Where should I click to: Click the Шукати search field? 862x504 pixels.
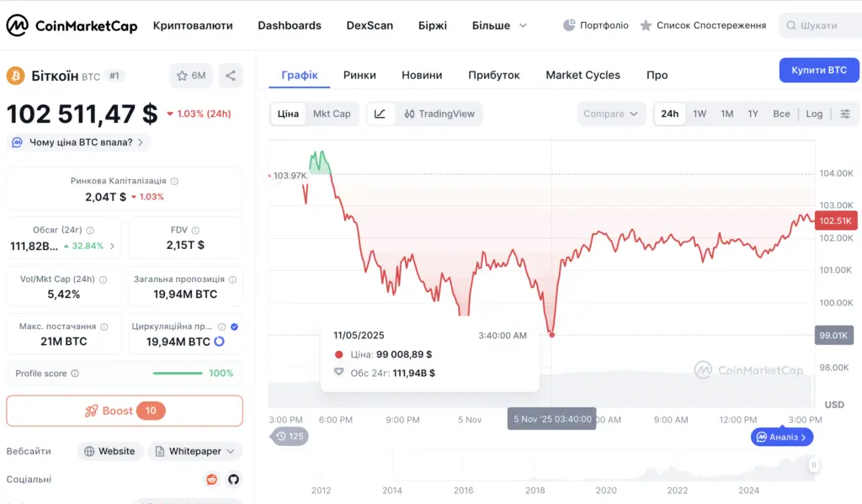pos(817,25)
